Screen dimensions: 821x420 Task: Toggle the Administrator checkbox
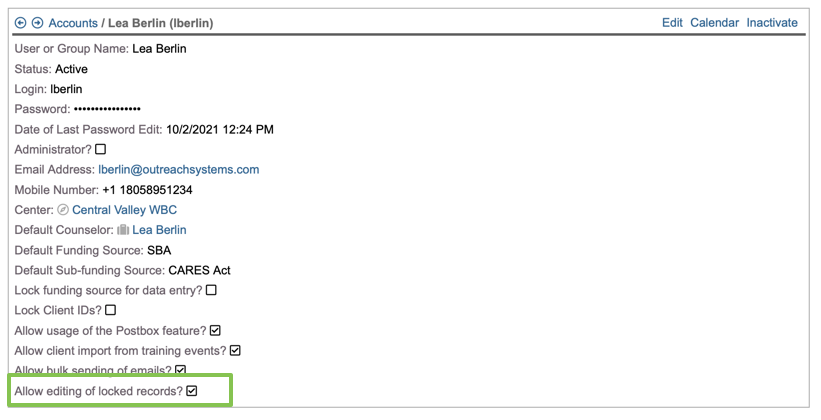100,150
